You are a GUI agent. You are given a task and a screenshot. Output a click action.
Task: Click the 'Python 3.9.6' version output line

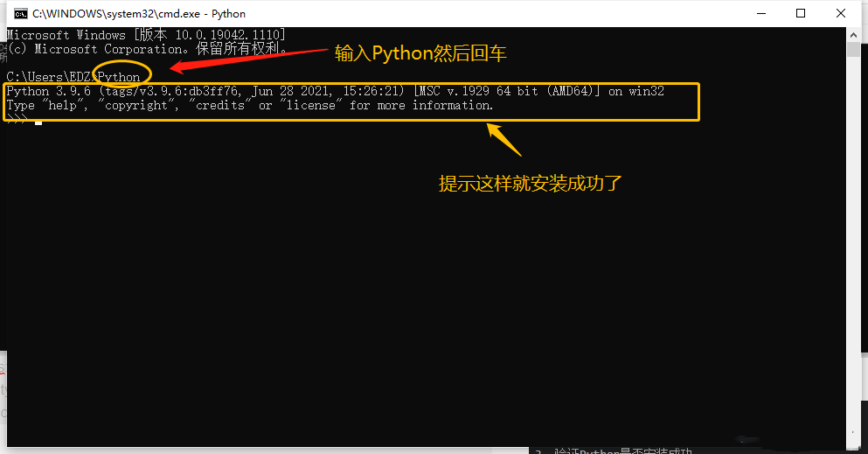[336, 91]
